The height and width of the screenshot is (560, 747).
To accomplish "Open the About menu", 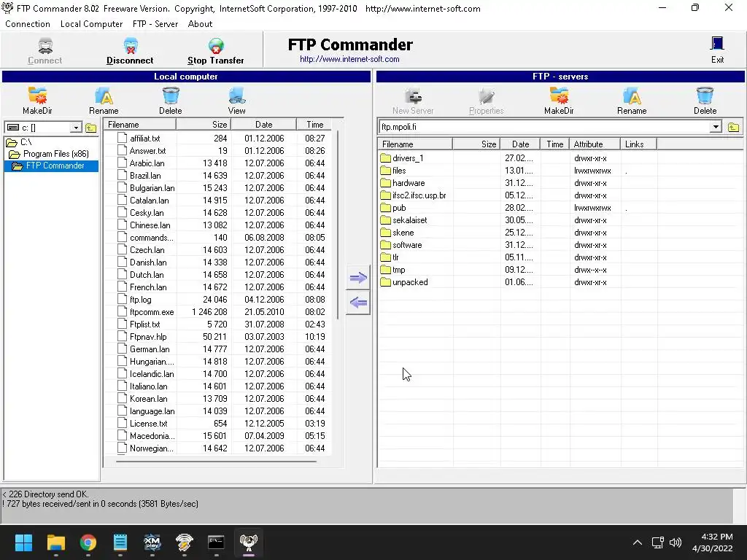I will [x=200, y=24].
